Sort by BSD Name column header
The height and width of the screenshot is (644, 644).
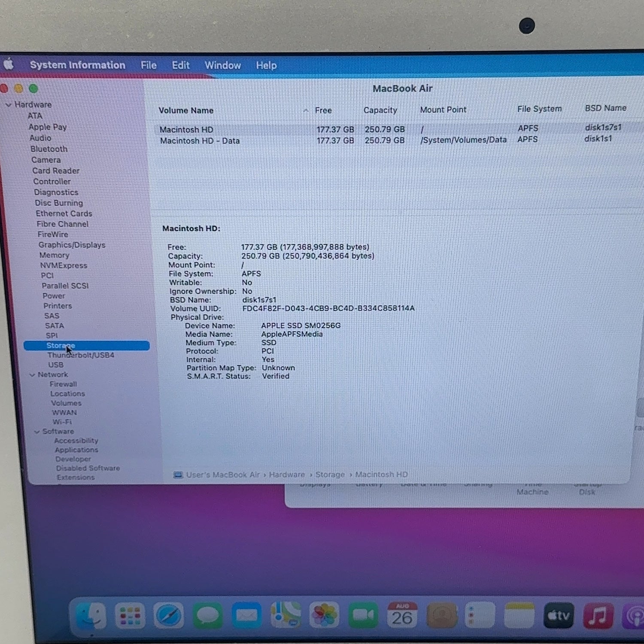(605, 108)
